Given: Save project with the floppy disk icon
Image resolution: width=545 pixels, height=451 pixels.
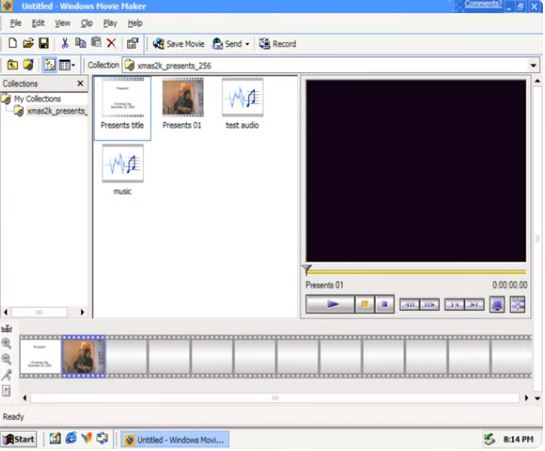Looking at the screenshot, I should click(43, 43).
